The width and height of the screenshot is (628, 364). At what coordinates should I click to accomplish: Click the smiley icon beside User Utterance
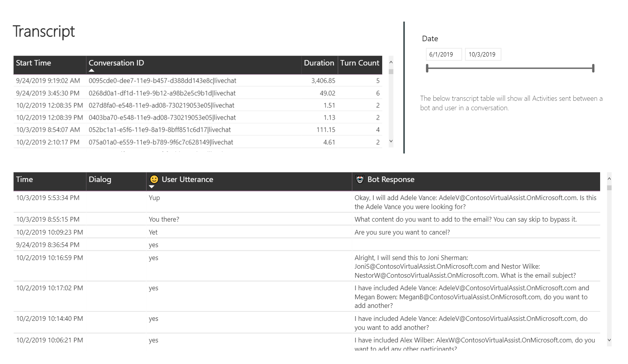(154, 179)
